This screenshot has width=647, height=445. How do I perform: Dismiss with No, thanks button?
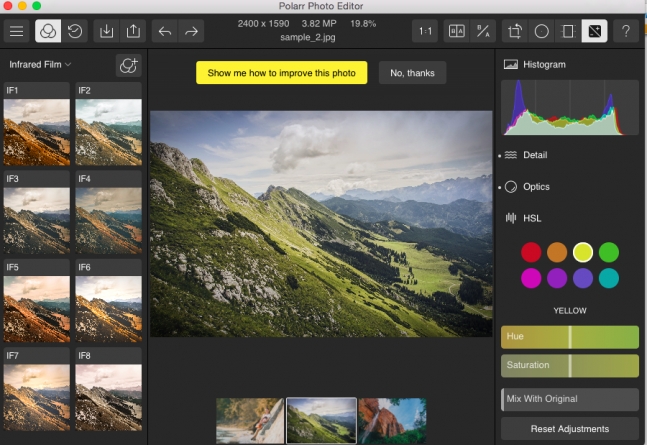coord(412,73)
